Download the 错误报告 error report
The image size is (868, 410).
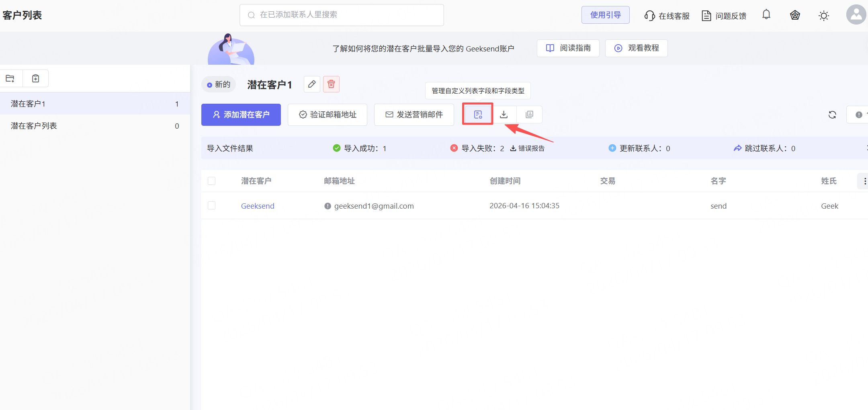pyautogui.click(x=528, y=148)
